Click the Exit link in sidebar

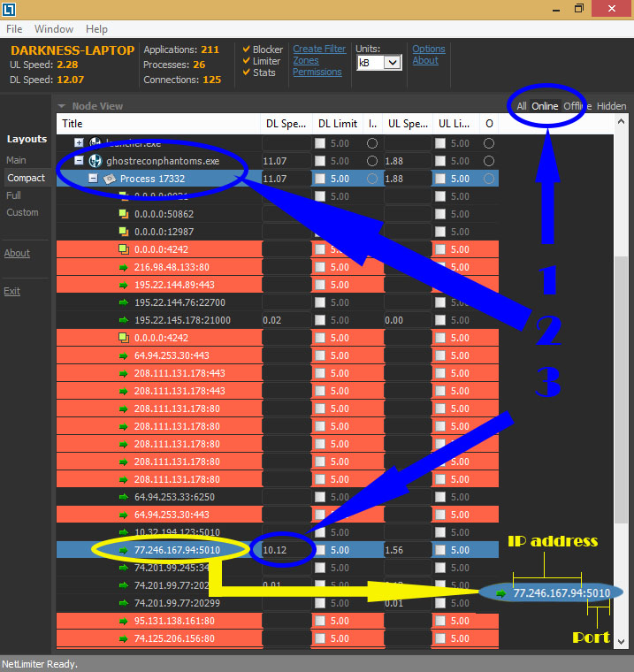12,292
